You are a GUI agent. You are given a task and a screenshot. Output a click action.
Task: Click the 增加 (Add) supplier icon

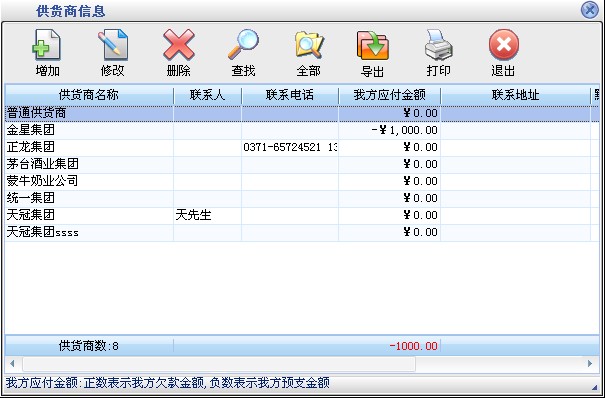point(47,52)
